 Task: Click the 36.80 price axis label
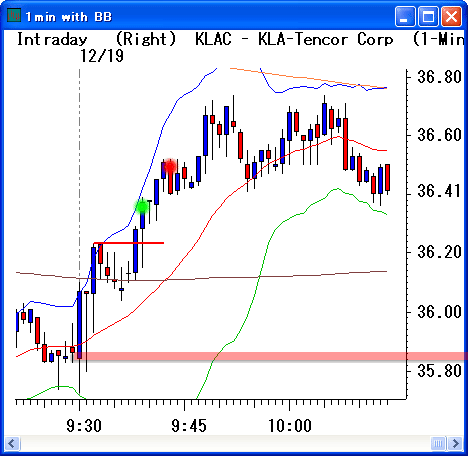point(439,77)
